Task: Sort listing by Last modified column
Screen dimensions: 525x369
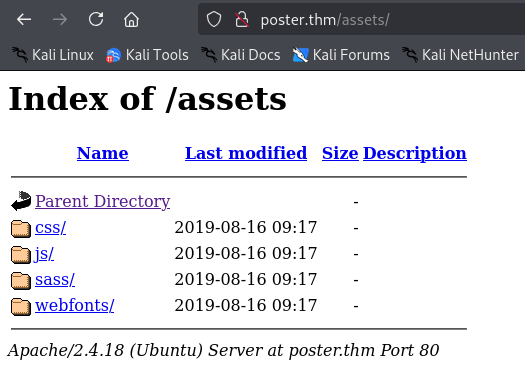Action: tap(246, 153)
